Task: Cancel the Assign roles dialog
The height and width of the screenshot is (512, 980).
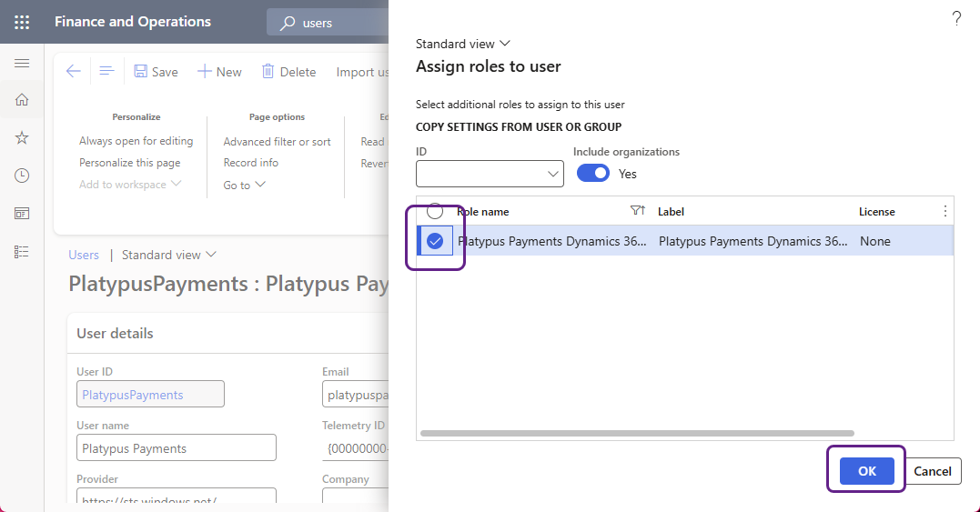Action: point(933,470)
